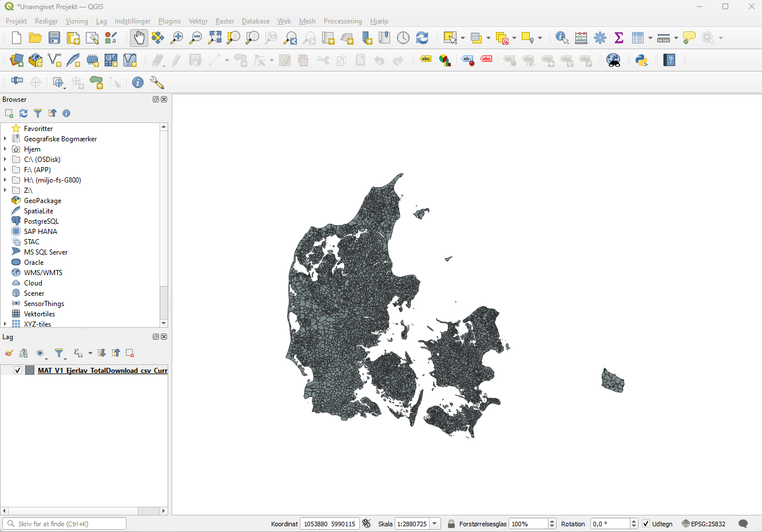The image size is (762, 532).
Task: Toggle visibility of MAT_V1_Ejerlav layer
Action: click(18, 370)
